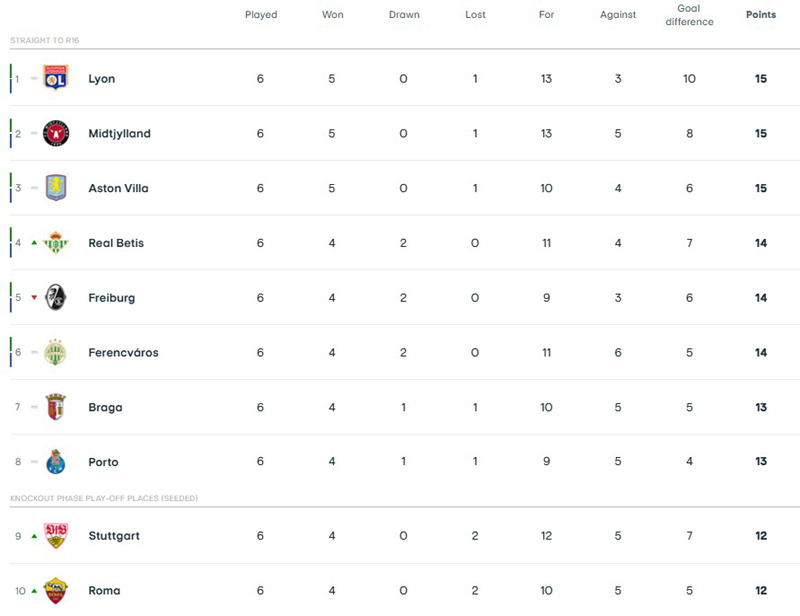This screenshot has height=616, width=800.
Task: Click the Real Betis club crest
Action: coord(56,243)
